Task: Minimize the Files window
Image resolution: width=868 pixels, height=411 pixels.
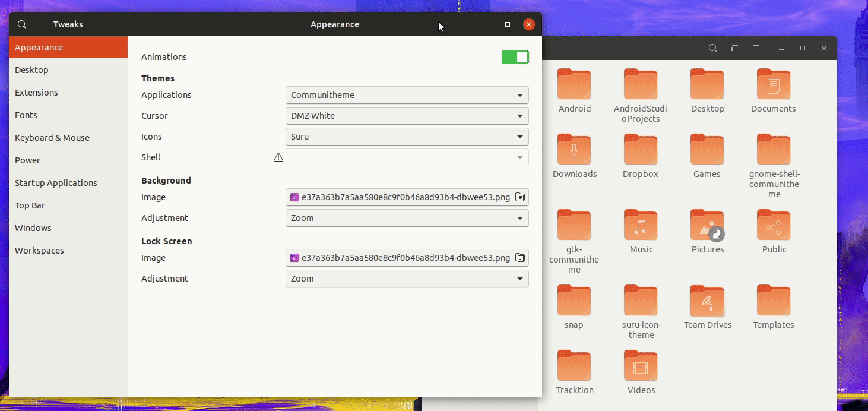Action: (x=781, y=48)
